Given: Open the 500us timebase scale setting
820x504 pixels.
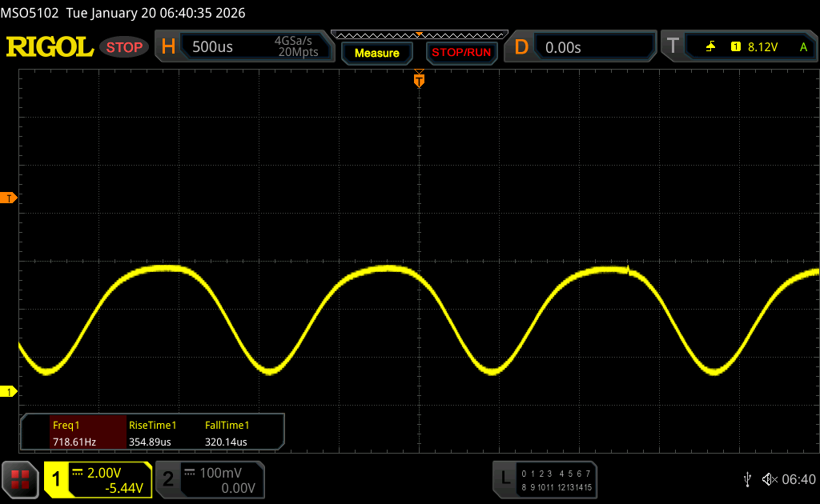Looking at the screenshot, I should click(213, 47).
